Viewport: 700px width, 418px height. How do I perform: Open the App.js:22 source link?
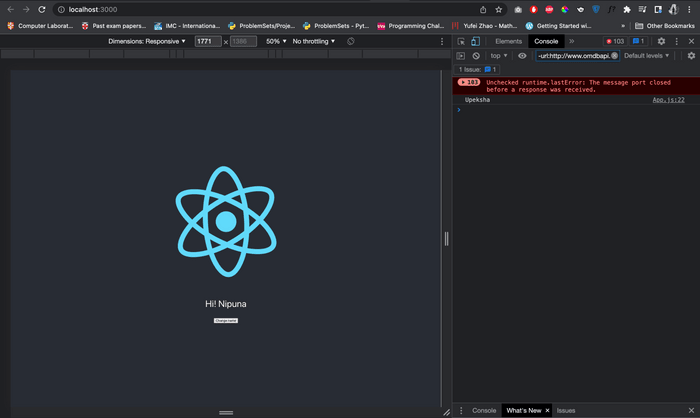pyautogui.click(x=668, y=100)
